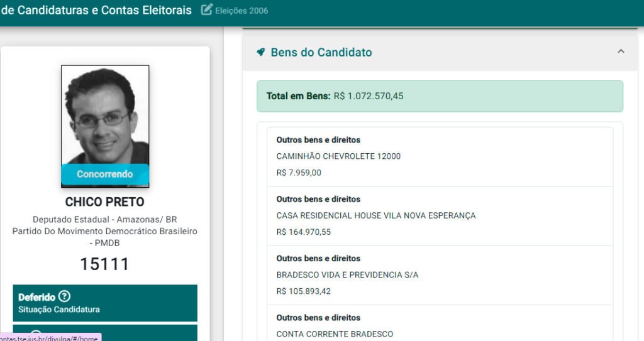Click the candidate photo of Chico Preto
This screenshot has width=644, height=341.
(105, 115)
